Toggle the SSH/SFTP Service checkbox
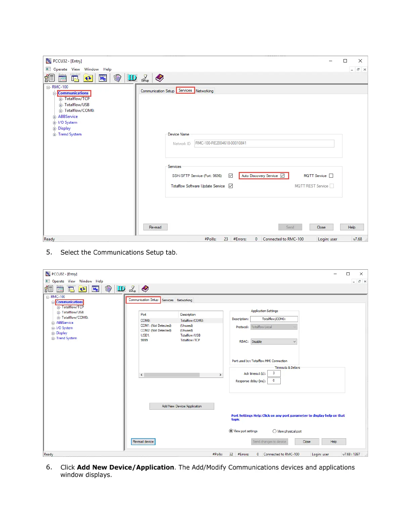 [231, 176]
